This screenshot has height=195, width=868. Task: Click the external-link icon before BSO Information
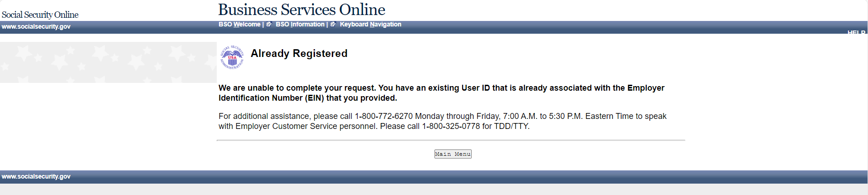tap(269, 24)
